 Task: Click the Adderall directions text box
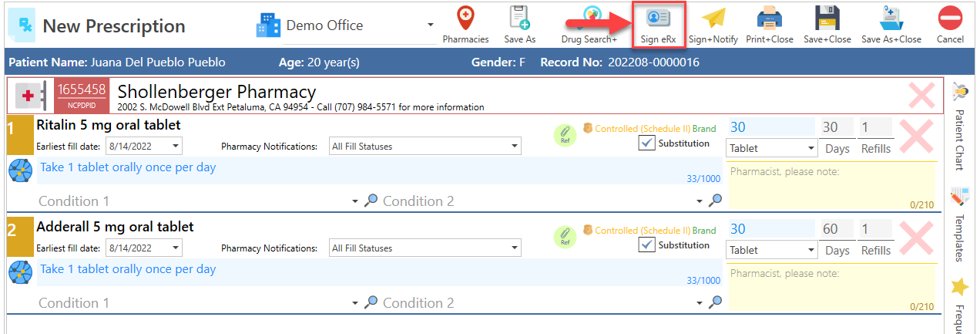click(x=381, y=274)
